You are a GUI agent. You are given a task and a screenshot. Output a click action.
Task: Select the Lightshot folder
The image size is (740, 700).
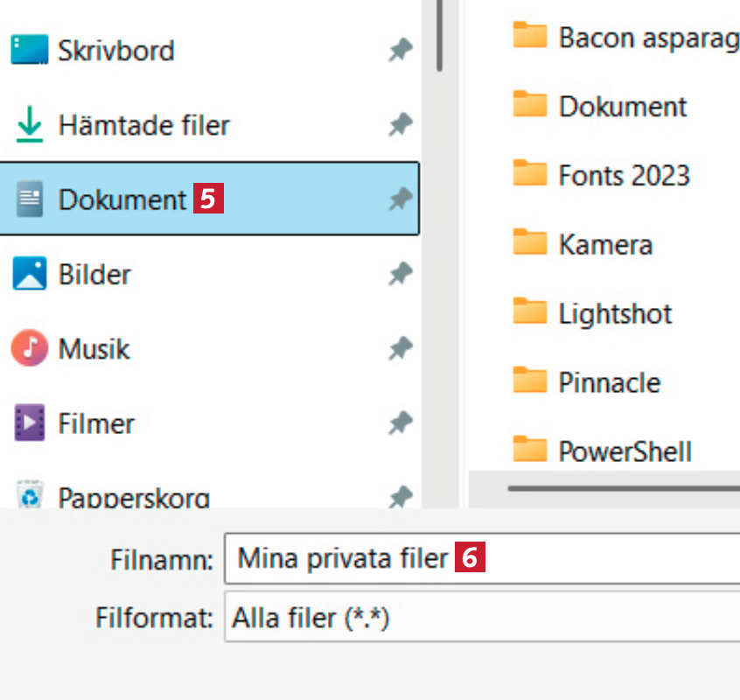click(615, 313)
